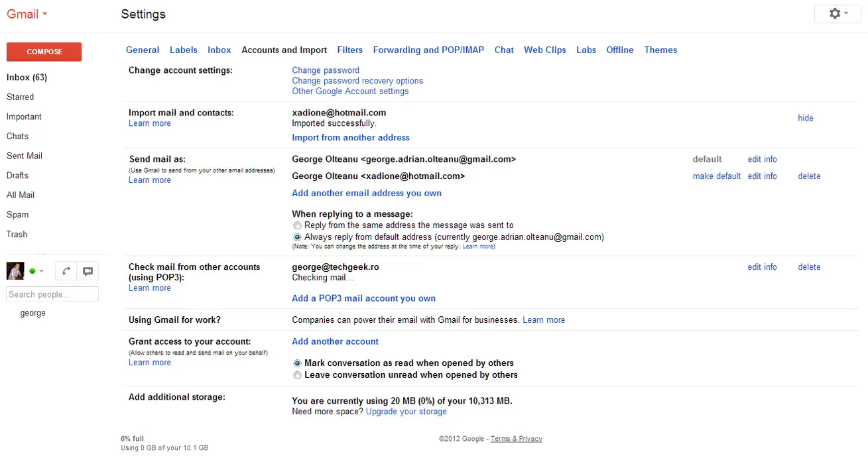Click Learn more in the reply address note

point(478,247)
